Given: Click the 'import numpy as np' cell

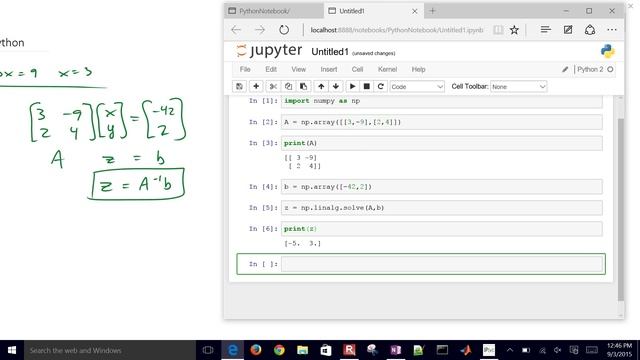Looking at the screenshot, I should point(442,101).
